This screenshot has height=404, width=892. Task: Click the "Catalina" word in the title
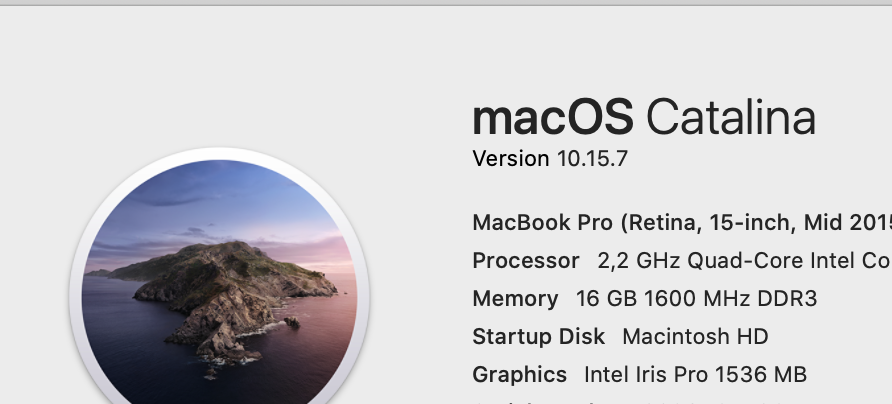pyautogui.click(x=730, y=118)
